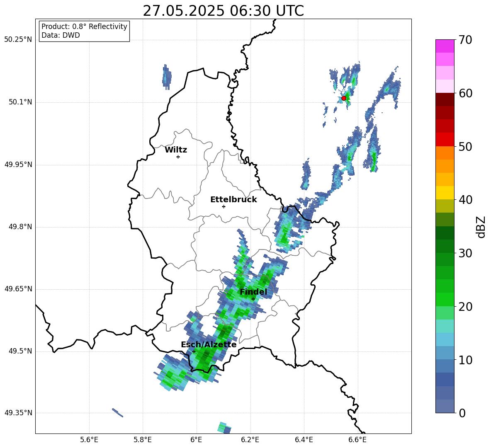
Task: Click the 49.95°N latitude label
Action: [18, 164]
